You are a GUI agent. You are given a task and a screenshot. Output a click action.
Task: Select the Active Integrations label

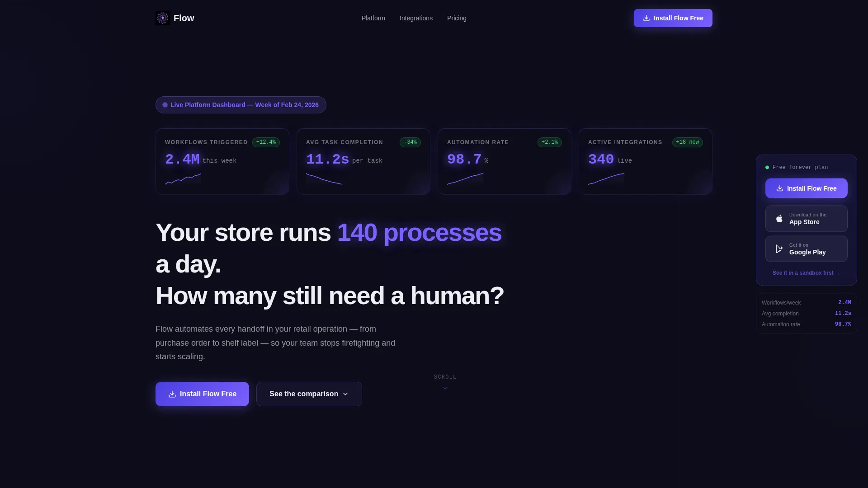click(625, 142)
